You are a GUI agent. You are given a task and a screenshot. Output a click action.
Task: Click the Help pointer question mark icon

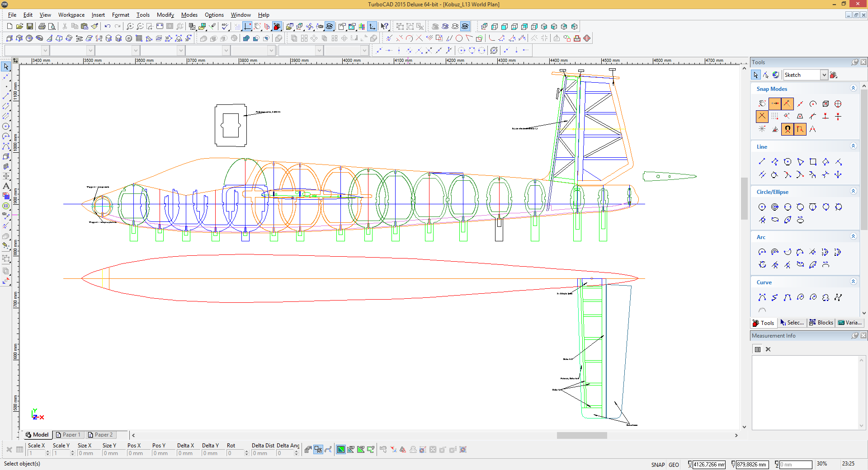pyautogui.click(x=384, y=27)
